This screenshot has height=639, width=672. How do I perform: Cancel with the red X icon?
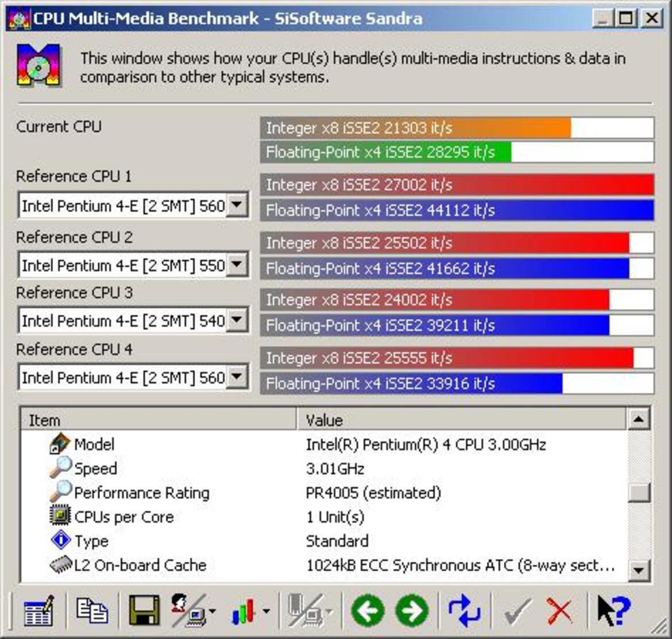pos(559,611)
